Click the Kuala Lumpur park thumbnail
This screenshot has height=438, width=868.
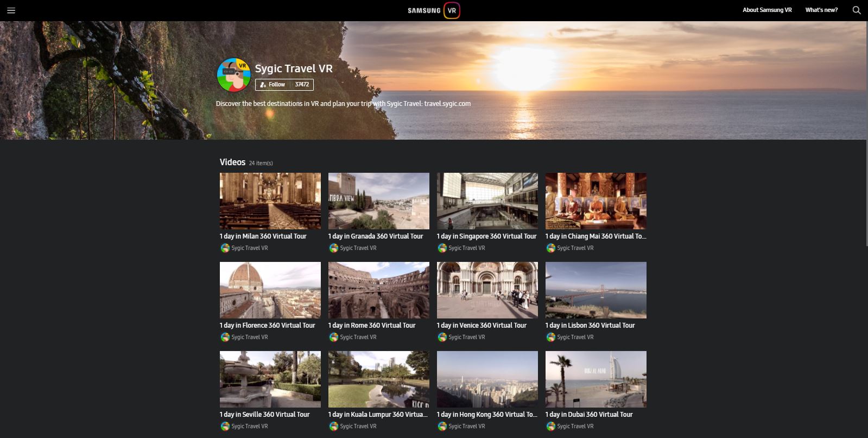click(378, 379)
